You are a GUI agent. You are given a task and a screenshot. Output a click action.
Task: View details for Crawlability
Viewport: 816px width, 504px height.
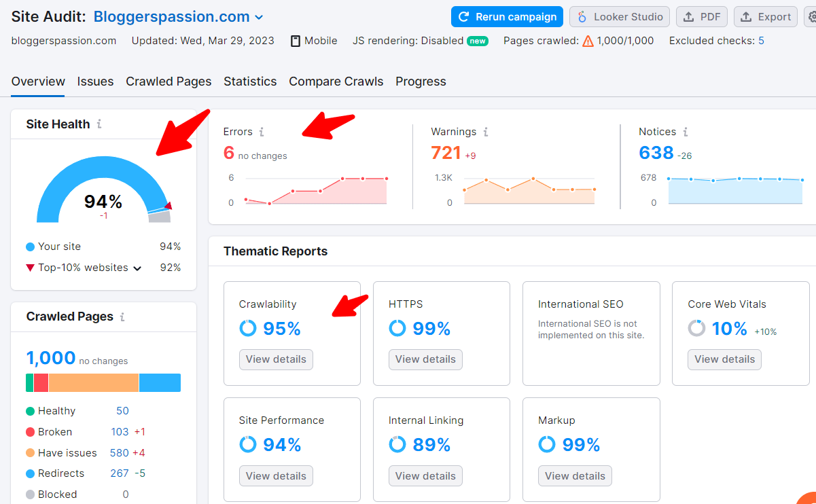(276, 359)
